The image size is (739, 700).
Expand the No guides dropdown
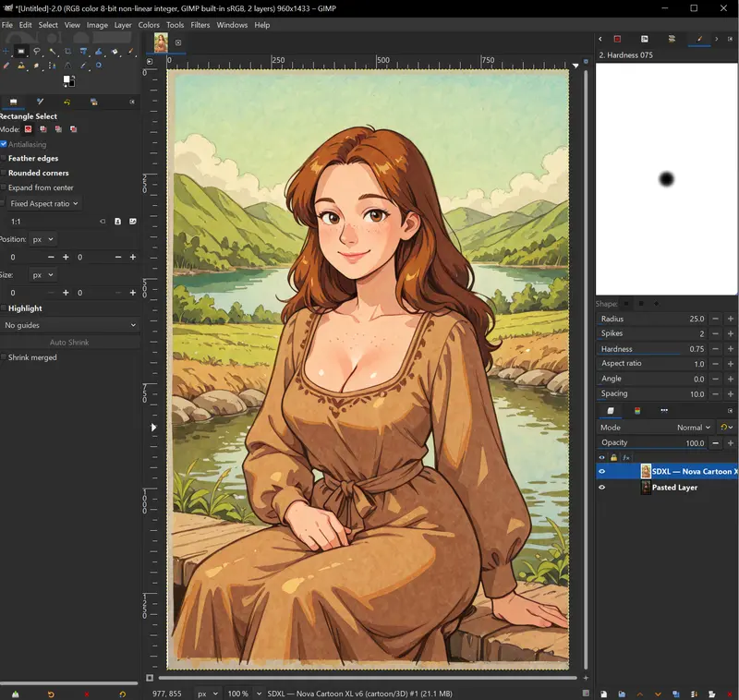pos(70,325)
